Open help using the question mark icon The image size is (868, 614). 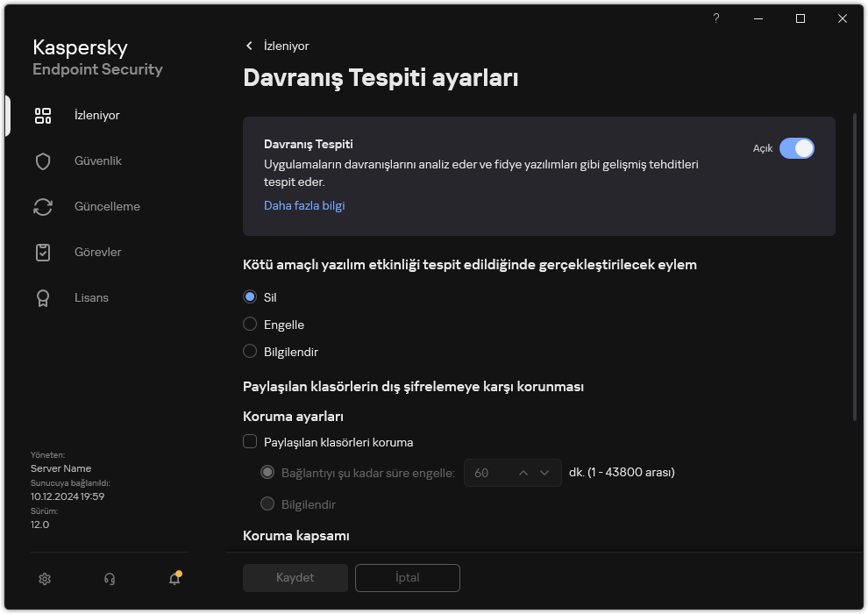[715, 18]
